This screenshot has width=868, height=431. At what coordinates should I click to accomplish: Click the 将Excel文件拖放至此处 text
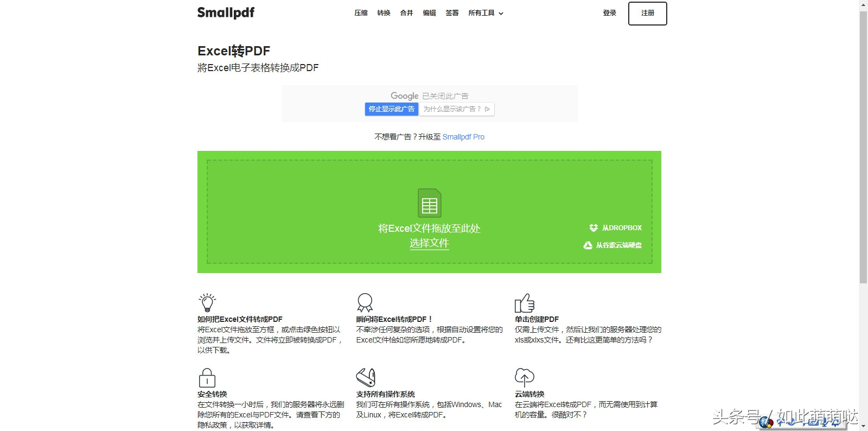pos(429,229)
